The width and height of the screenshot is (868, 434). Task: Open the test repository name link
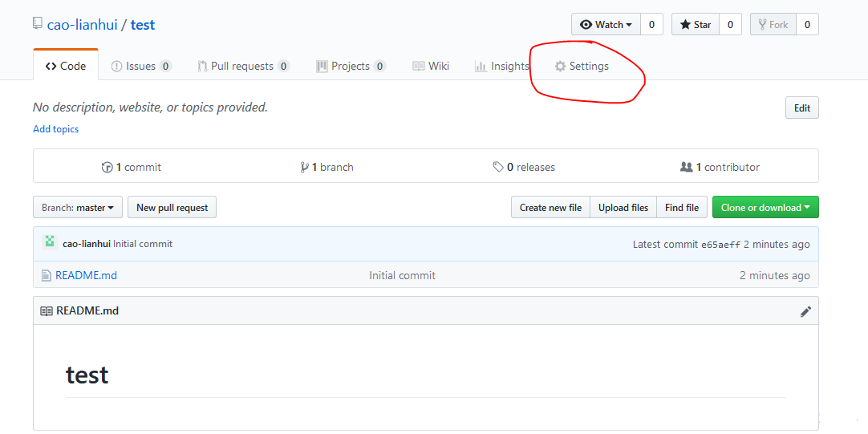click(x=143, y=25)
